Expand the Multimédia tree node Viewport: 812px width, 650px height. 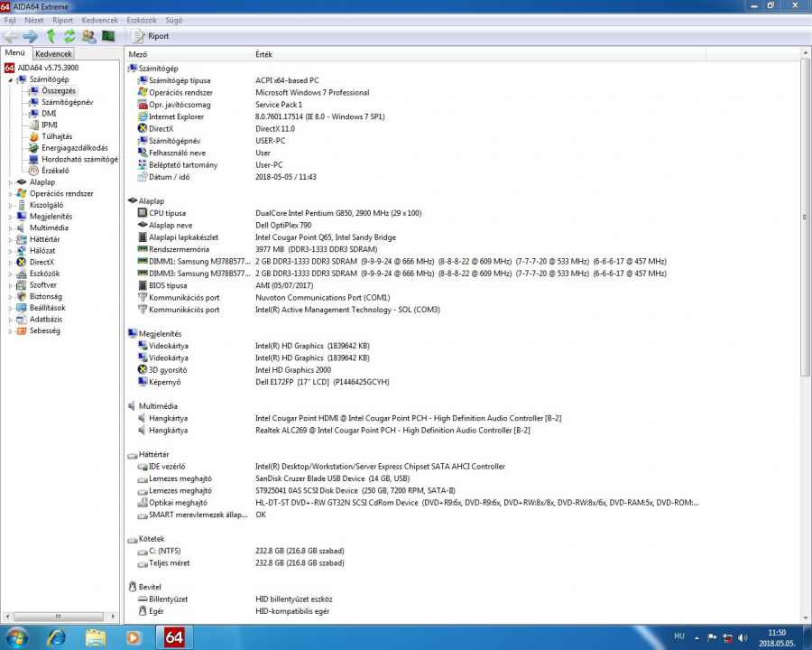10,228
